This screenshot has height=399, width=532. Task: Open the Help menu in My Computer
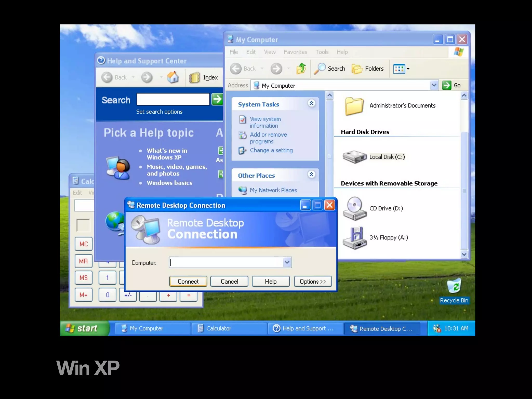coord(342,52)
